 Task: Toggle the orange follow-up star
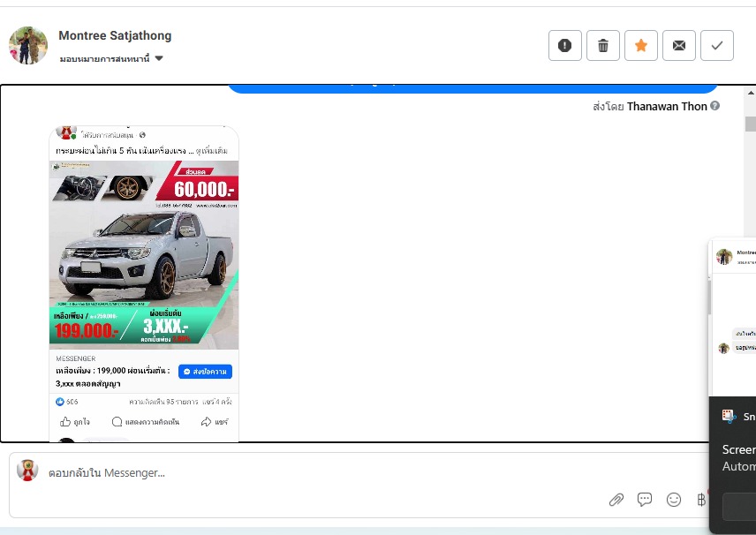click(641, 45)
